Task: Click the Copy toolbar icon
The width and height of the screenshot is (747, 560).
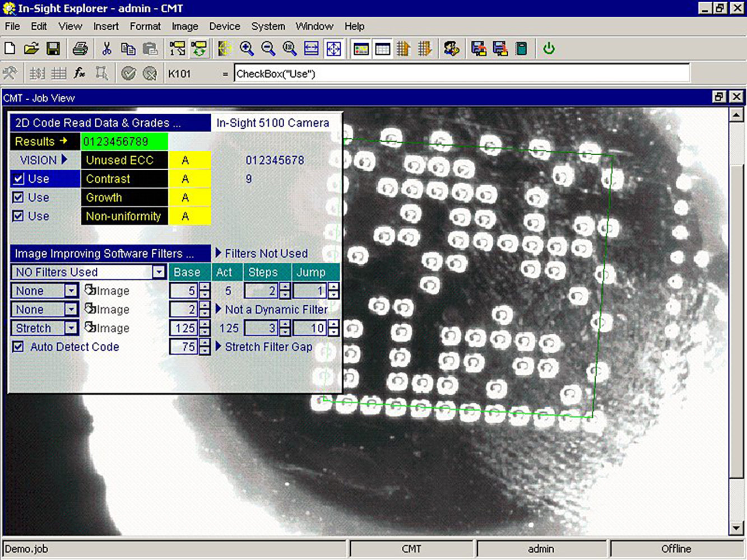Action: click(x=128, y=49)
